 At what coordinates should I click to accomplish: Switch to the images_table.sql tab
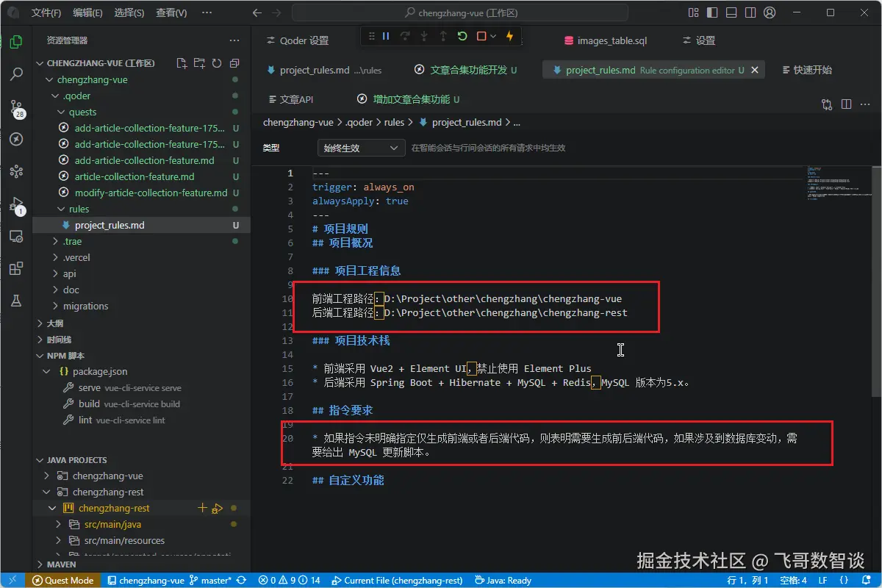pos(606,40)
